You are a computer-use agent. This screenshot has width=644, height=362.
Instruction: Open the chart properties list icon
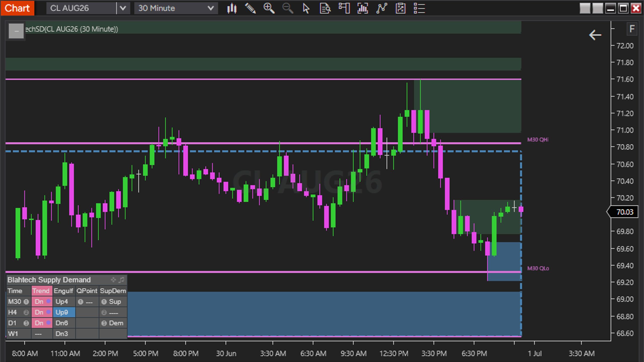click(419, 8)
